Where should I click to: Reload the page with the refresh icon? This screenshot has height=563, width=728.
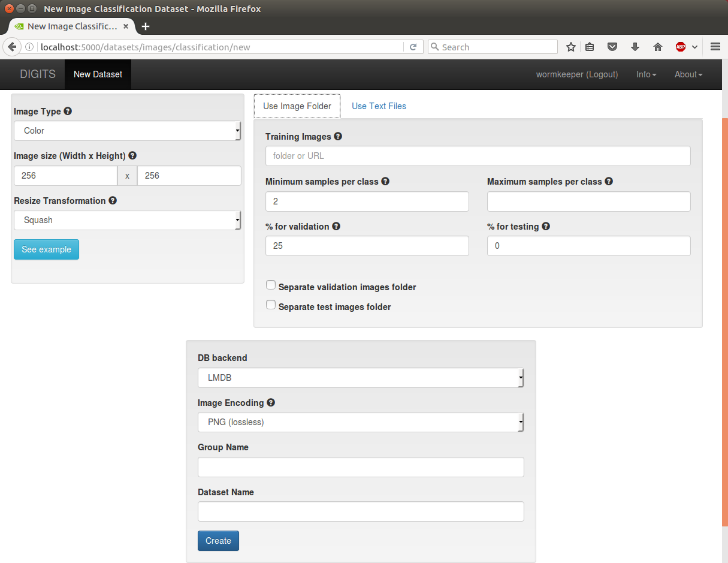pos(413,47)
